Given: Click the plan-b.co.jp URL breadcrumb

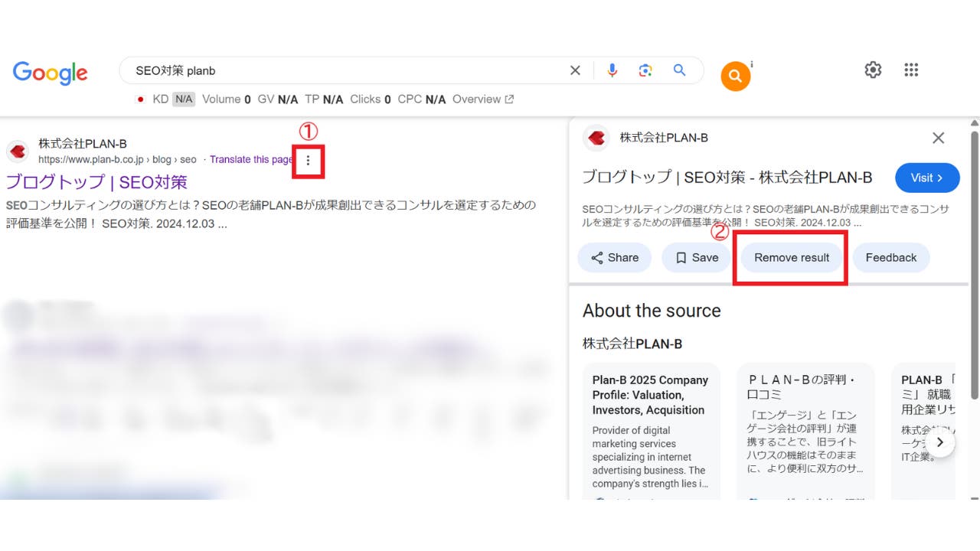Looking at the screenshot, I should click(x=117, y=159).
